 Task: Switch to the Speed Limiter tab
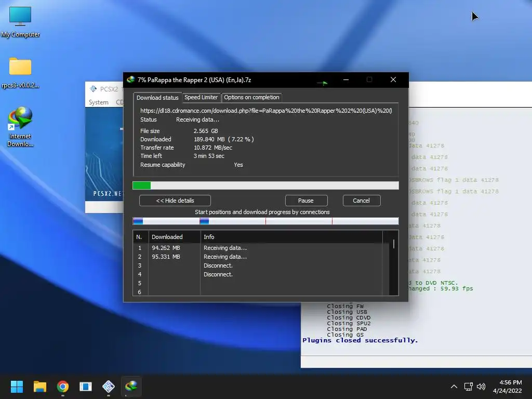click(x=201, y=97)
